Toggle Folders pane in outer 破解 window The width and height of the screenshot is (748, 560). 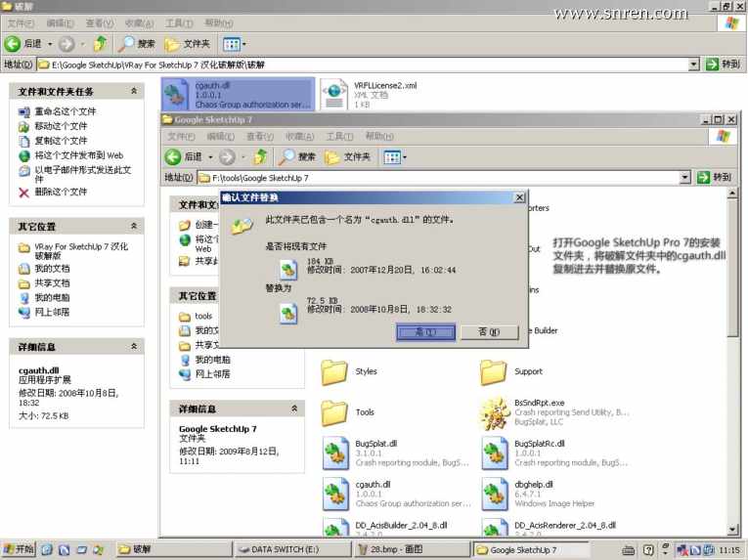pyautogui.click(x=187, y=44)
